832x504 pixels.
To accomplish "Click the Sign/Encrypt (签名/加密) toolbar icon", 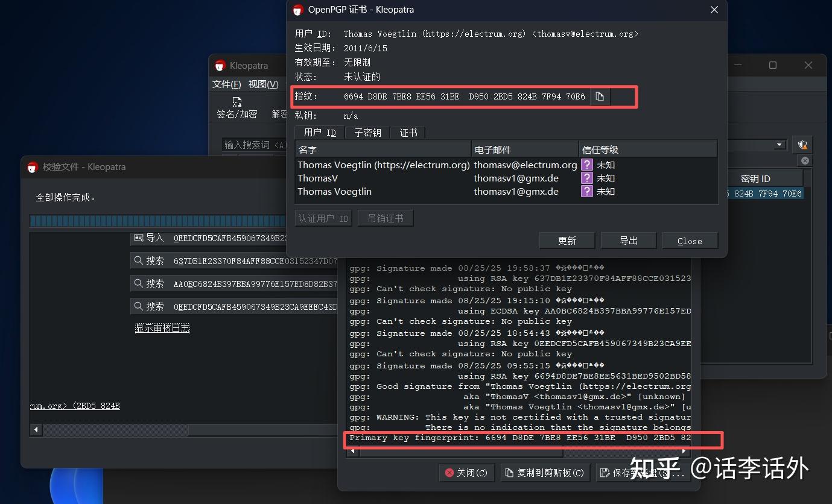I will [237, 108].
